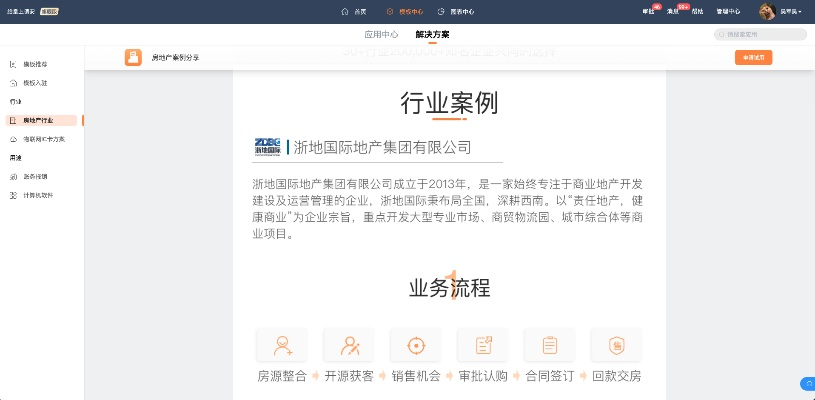The height and width of the screenshot is (400, 815).
Task: Open 管理中心 link in header
Action: coord(728,11)
